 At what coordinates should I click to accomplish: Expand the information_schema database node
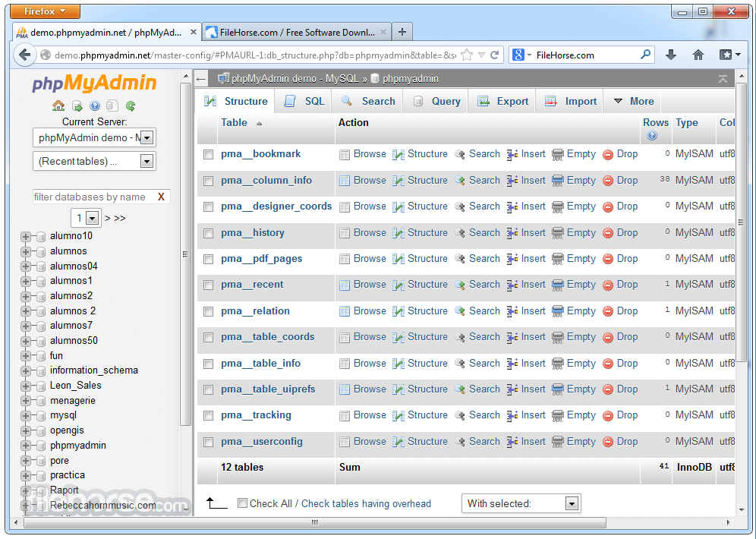coord(26,370)
